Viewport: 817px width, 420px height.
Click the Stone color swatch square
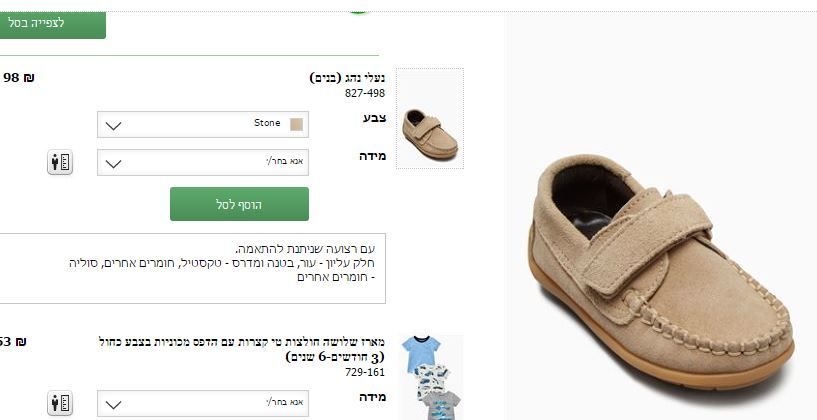point(296,125)
